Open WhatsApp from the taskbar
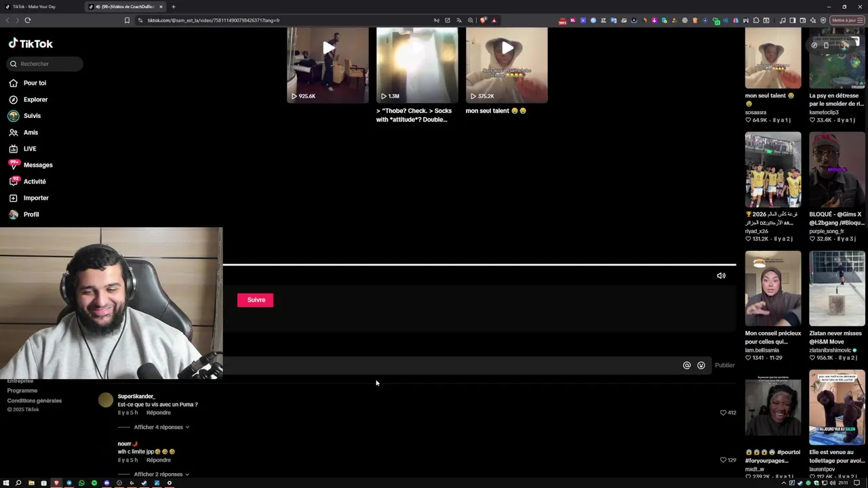868x488 pixels. pyautogui.click(x=81, y=483)
